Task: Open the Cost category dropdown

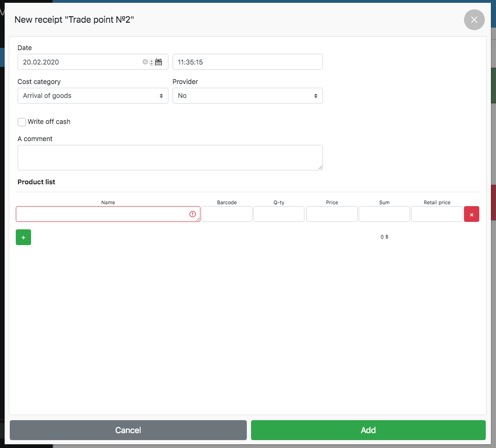Action: coord(93,96)
